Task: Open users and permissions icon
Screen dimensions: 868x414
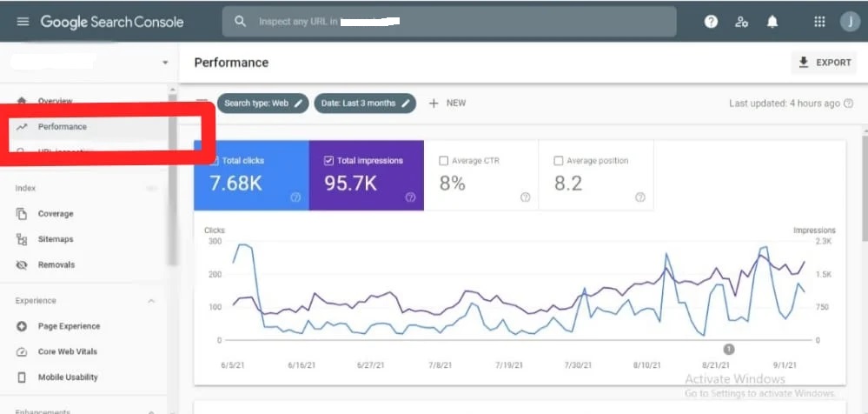Action: (x=741, y=22)
